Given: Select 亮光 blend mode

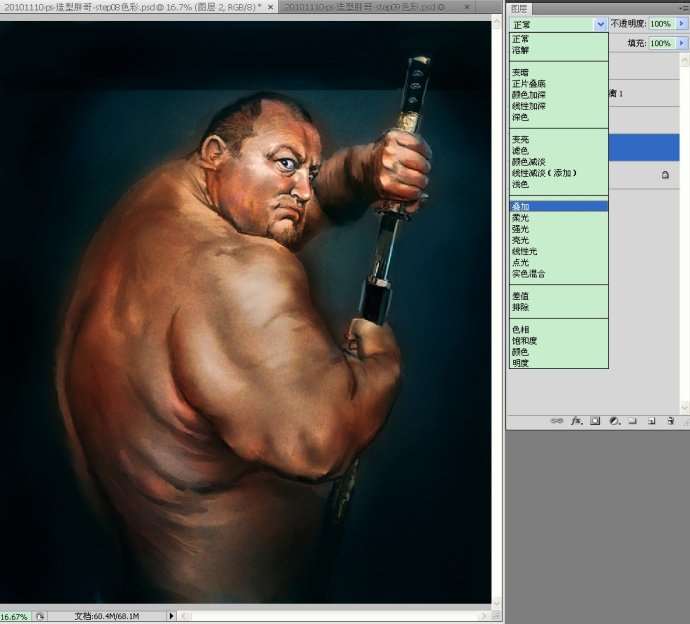Looking at the screenshot, I should tap(559, 240).
